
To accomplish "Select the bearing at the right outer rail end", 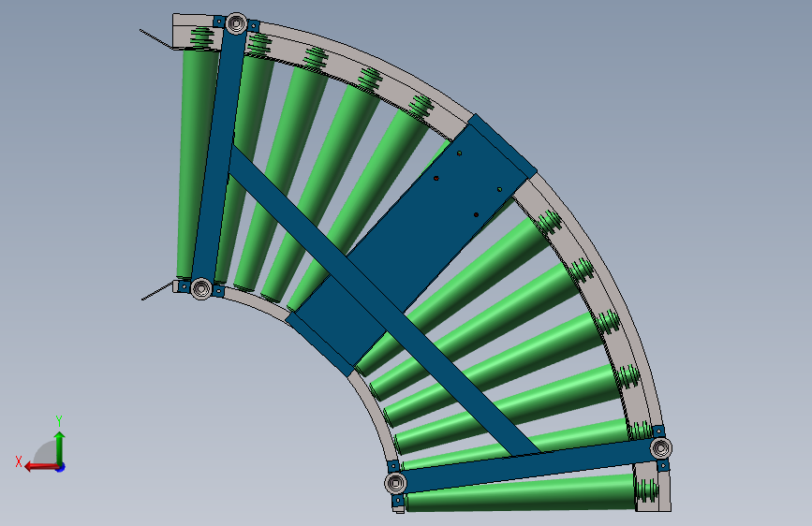I will (x=661, y=447).
